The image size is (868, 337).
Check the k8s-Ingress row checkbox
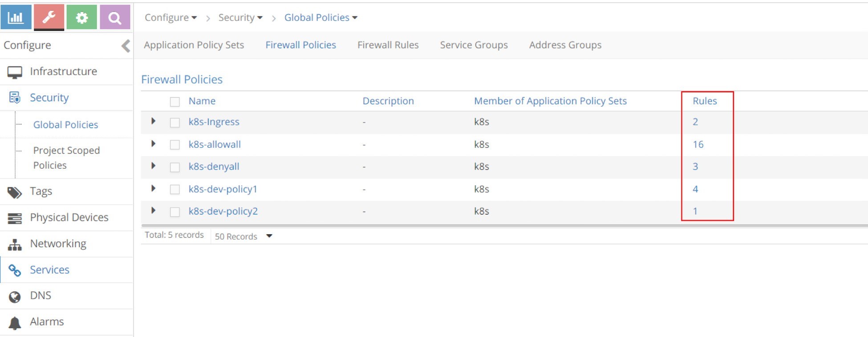[175, 123]
